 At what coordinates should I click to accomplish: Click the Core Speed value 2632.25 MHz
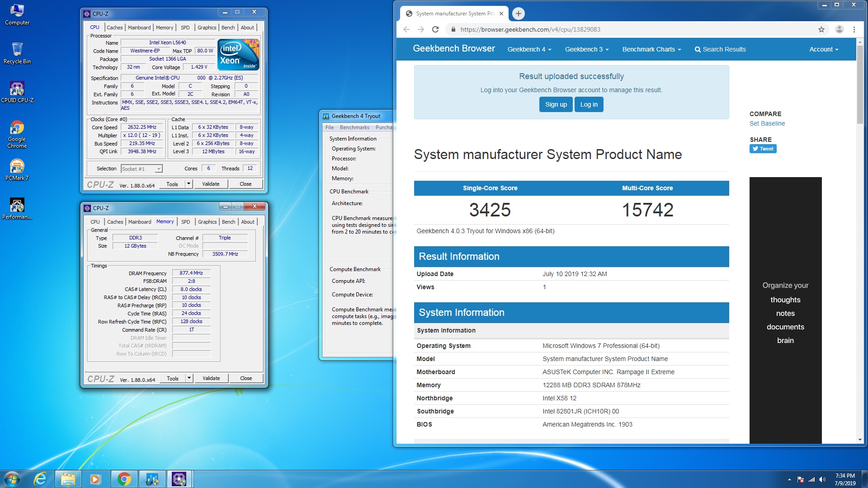point(142,127)
